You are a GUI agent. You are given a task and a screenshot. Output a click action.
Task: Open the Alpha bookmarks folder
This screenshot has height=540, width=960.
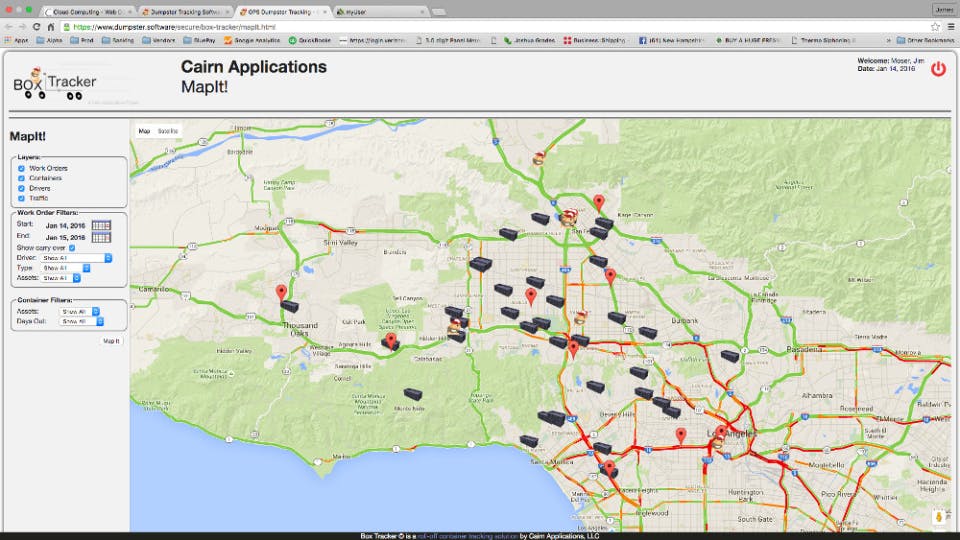[50, 40]
